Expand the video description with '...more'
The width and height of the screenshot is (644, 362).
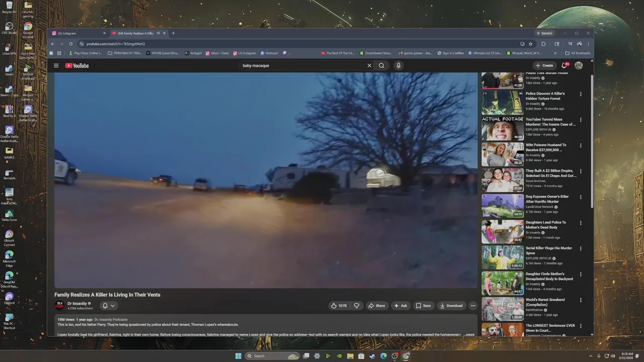[x=469, y=334]
